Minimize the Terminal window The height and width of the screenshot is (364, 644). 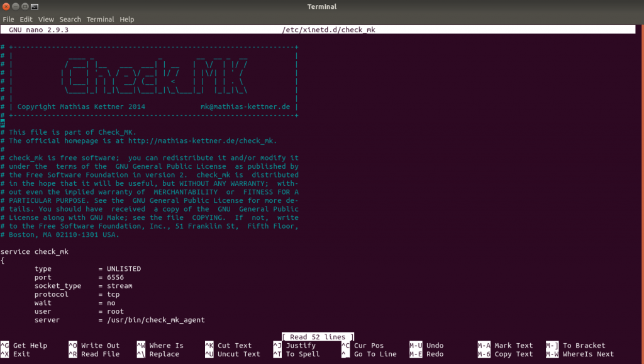coord(16,6)
